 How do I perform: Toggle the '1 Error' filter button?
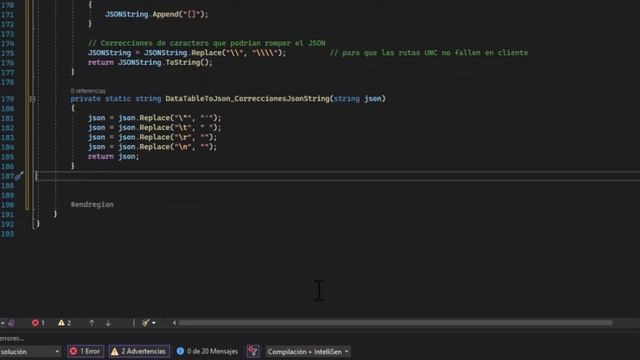(x=85, y=351)
